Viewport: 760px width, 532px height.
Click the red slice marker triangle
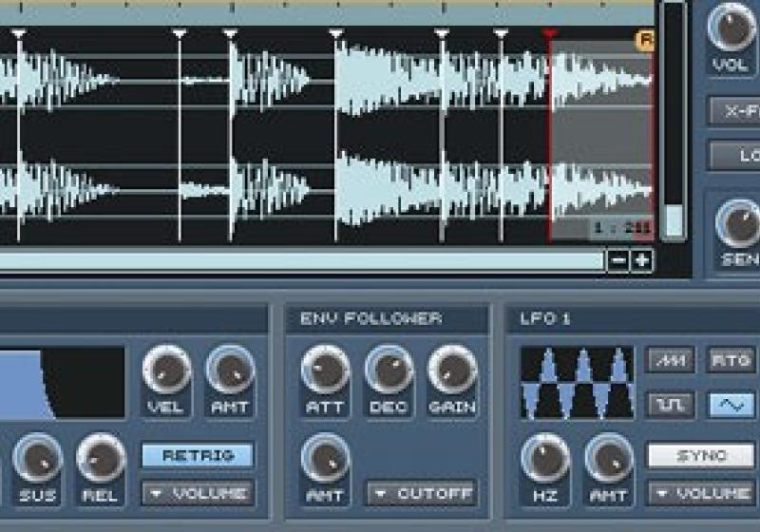(549, 34)
